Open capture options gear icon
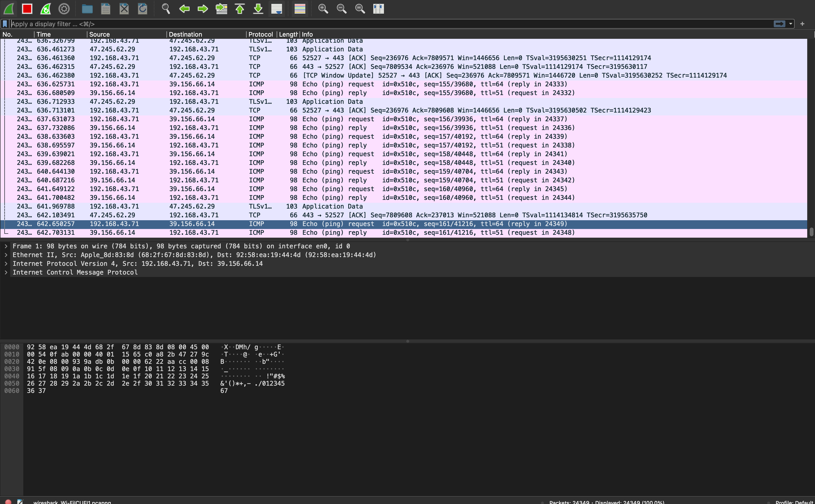 (x=64, y=9)
